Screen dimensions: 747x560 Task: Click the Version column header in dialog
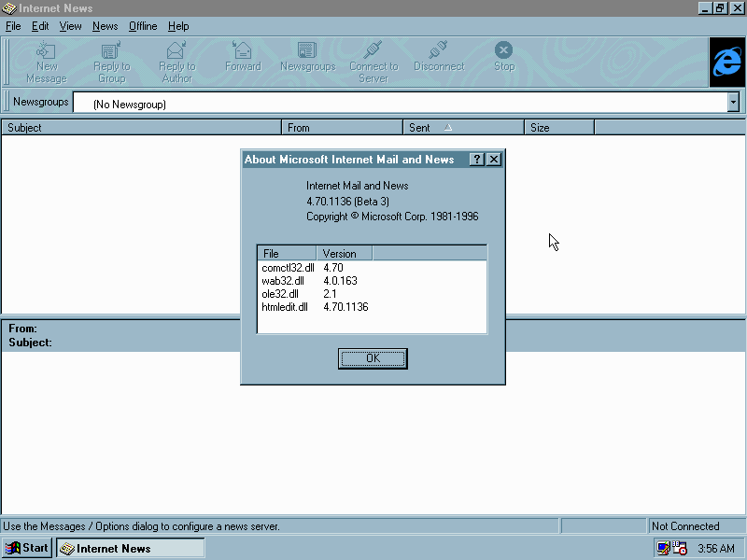[344, 254]
